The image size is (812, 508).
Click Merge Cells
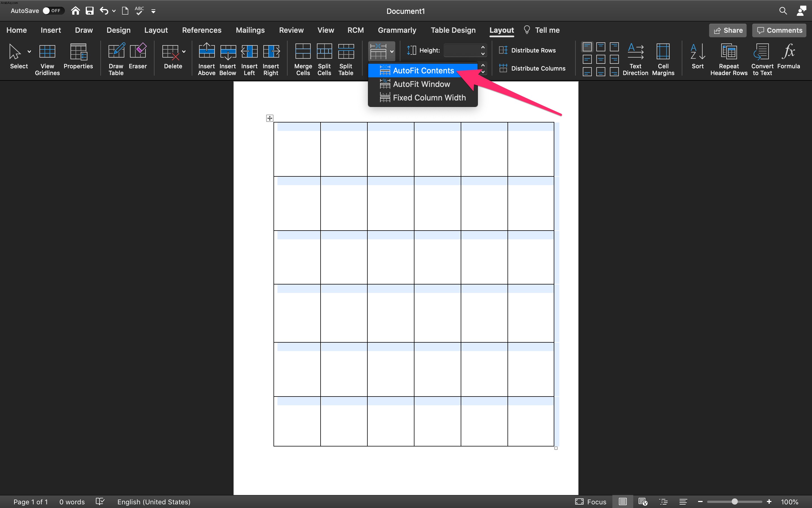tap(303, 59)
